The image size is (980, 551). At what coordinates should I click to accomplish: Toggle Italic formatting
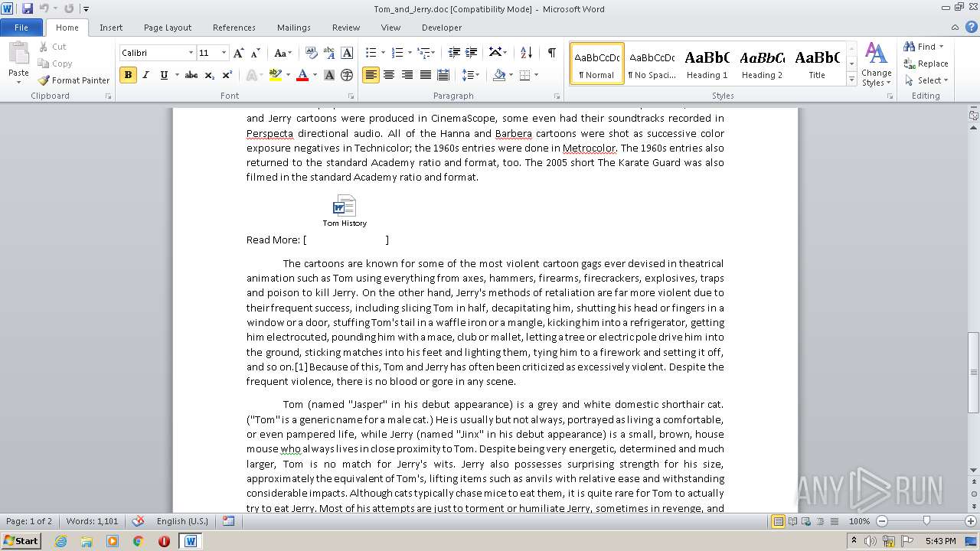click(145, 75)
